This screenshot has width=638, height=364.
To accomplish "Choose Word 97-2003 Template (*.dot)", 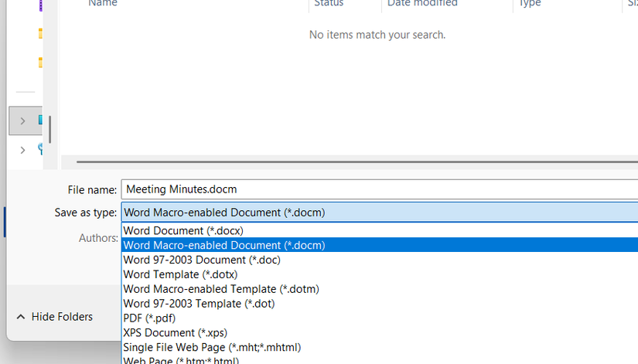I will [380, 304].
